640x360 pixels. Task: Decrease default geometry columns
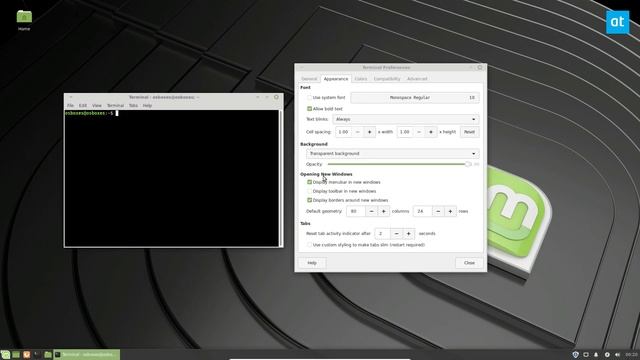pyautogui.click(x=371, y=211)
